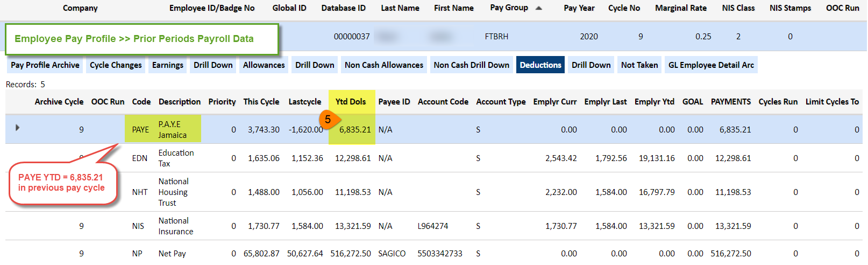
Task: Select the FTBRH pay group cell
Action: (x=496, y=37)
